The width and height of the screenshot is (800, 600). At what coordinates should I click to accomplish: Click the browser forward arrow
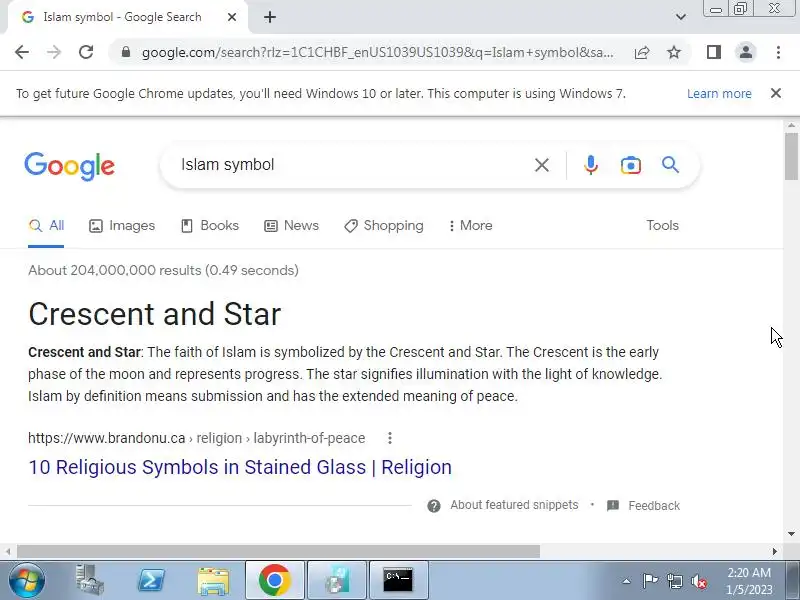pyautogui.click(x=54, y=52)
